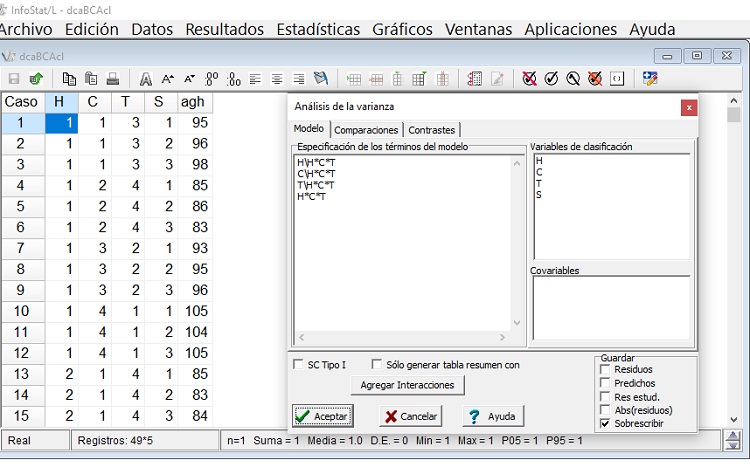
Task: Click the decrease font size icon
Action: 189,78
